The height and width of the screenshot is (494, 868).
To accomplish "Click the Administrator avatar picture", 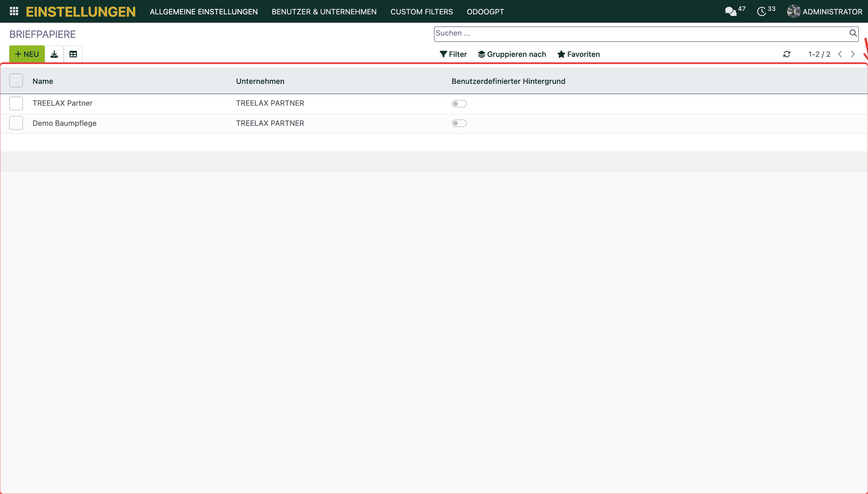I will [x=793, y=11].
